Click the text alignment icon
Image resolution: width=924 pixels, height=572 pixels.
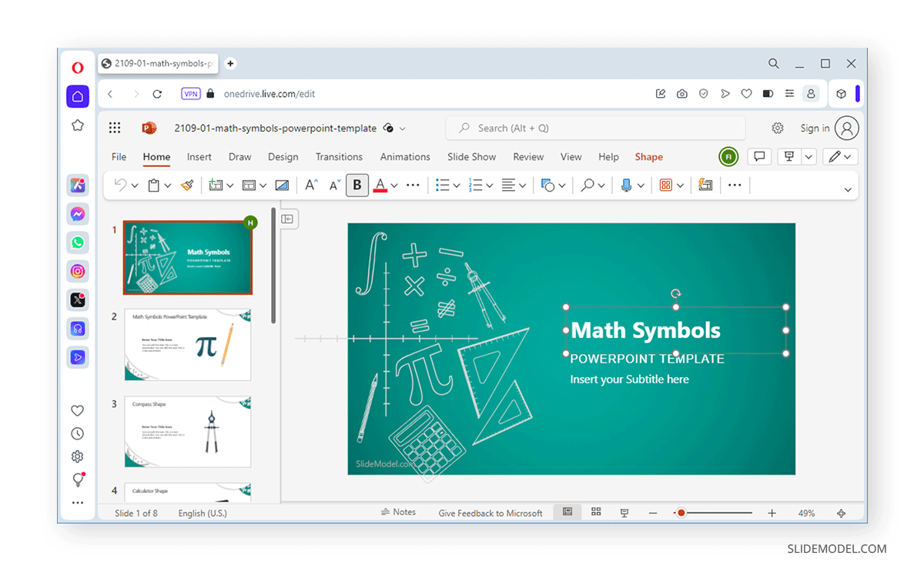pos(509,185)
